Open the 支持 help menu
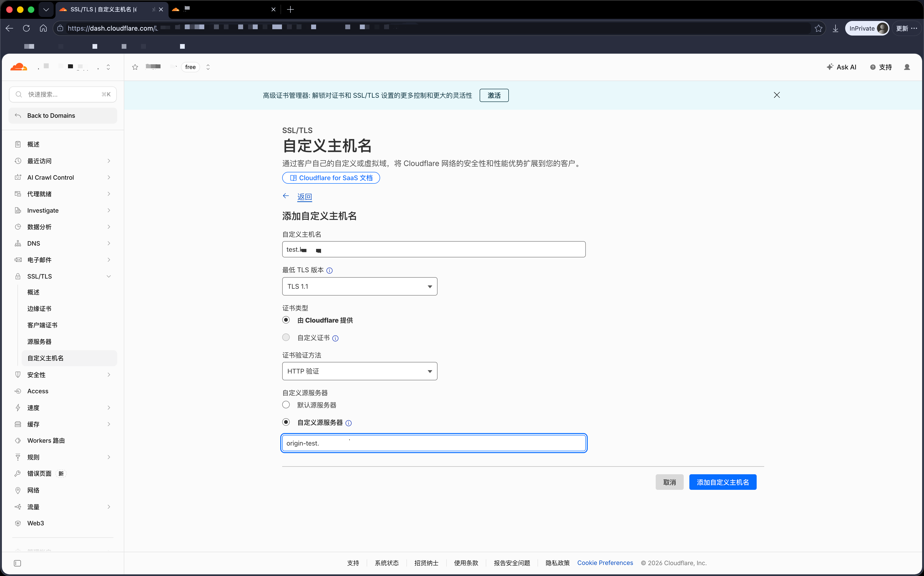Viewport: 924px width, 576px height. 881,67
